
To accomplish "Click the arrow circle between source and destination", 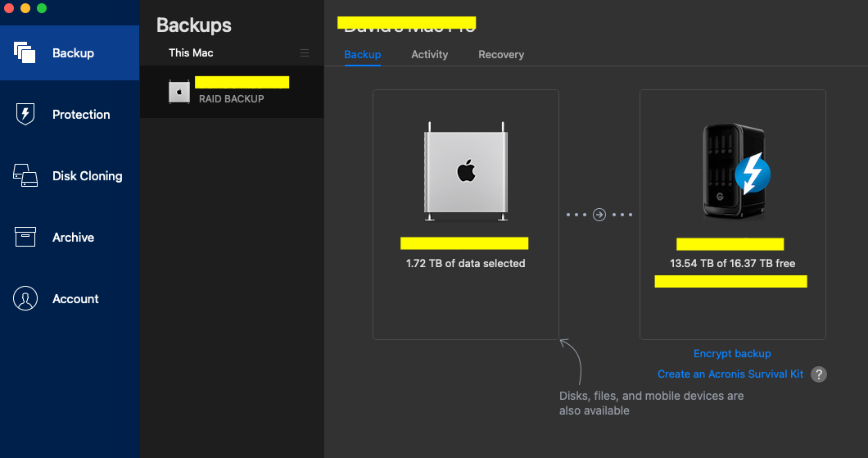I will tap(599, 215).
